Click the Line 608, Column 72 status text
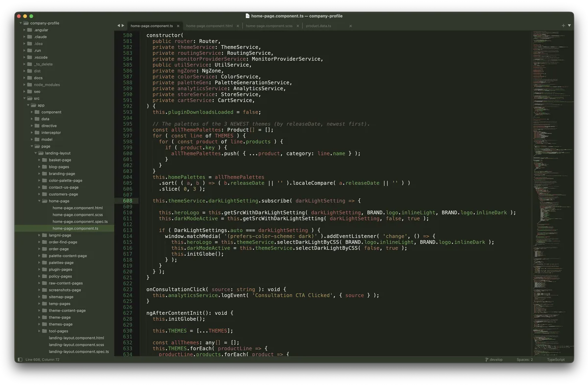Screen dimensions: 588x386 [42, 360]
